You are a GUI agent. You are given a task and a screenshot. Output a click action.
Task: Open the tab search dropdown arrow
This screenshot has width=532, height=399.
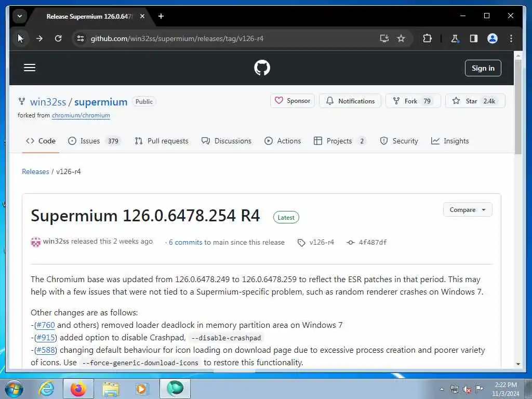(x=20, y=16)
